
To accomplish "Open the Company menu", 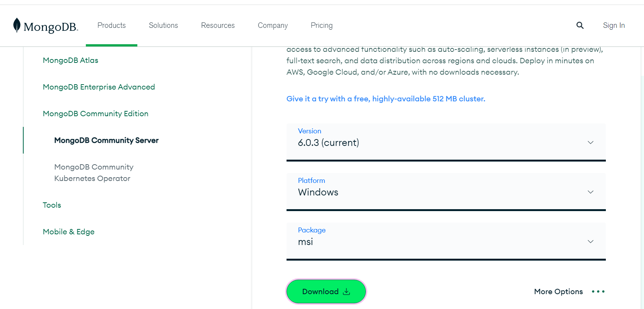I will click(273, 26).
